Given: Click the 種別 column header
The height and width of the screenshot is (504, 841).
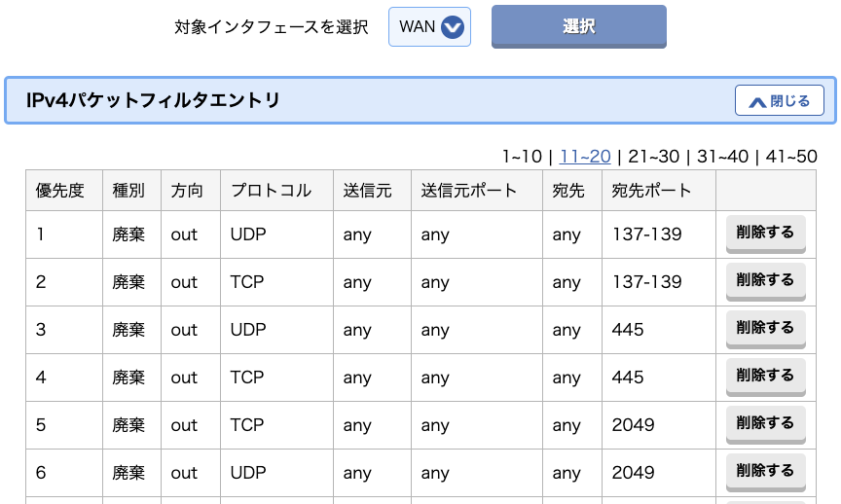Looking at the screenshot, I should pyautogui.click(x=128, y=191).
